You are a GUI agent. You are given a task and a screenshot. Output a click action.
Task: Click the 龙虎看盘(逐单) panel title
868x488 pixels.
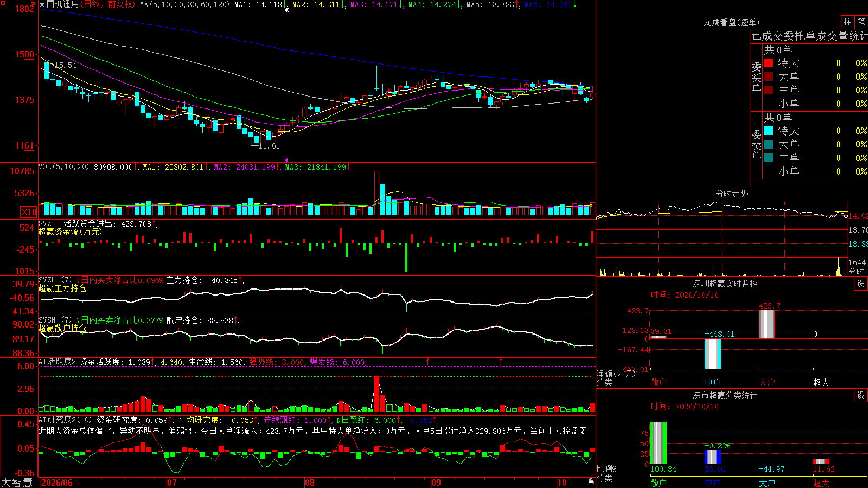coord(731,22)
